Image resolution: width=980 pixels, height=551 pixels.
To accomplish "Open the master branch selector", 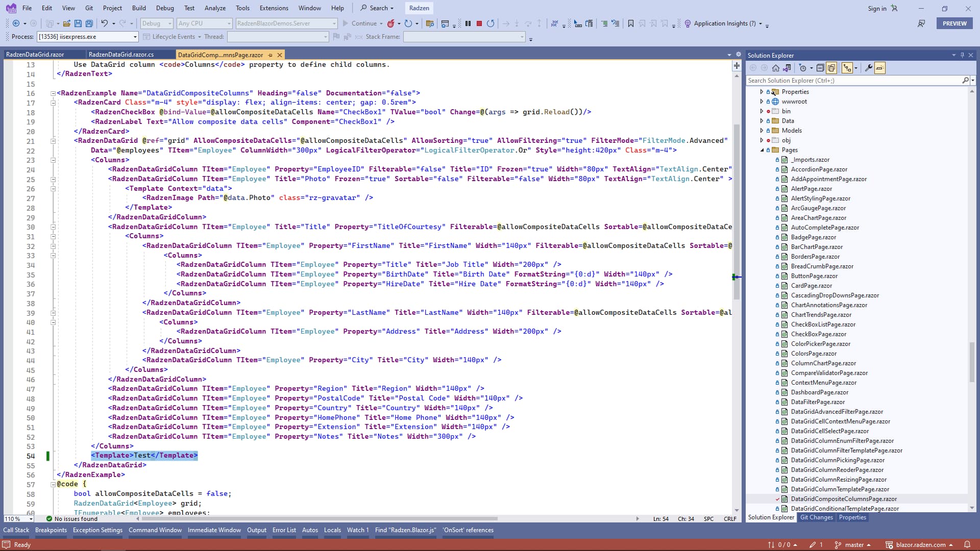I will pos(852,545).
